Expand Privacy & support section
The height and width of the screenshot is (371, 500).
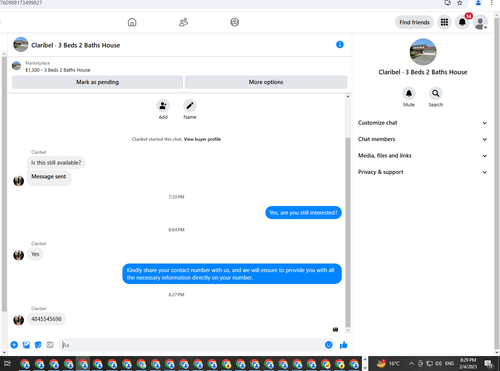[x=422, y=172]
